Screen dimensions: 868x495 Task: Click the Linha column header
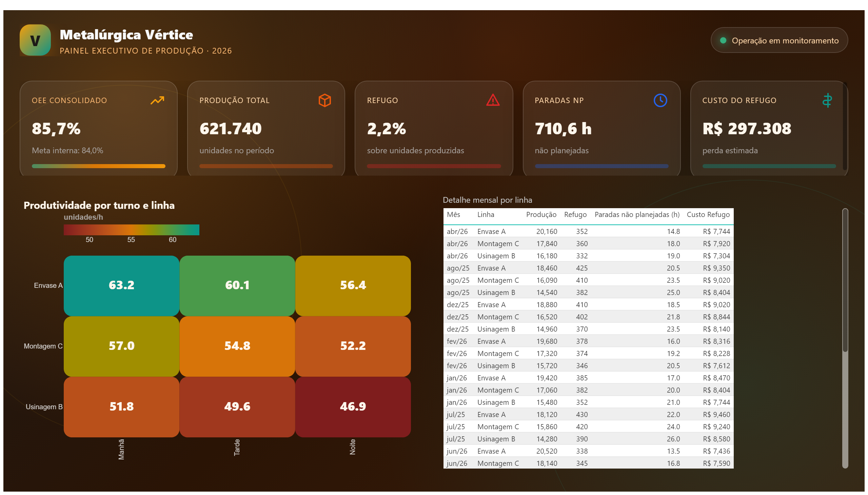[486, 215]
